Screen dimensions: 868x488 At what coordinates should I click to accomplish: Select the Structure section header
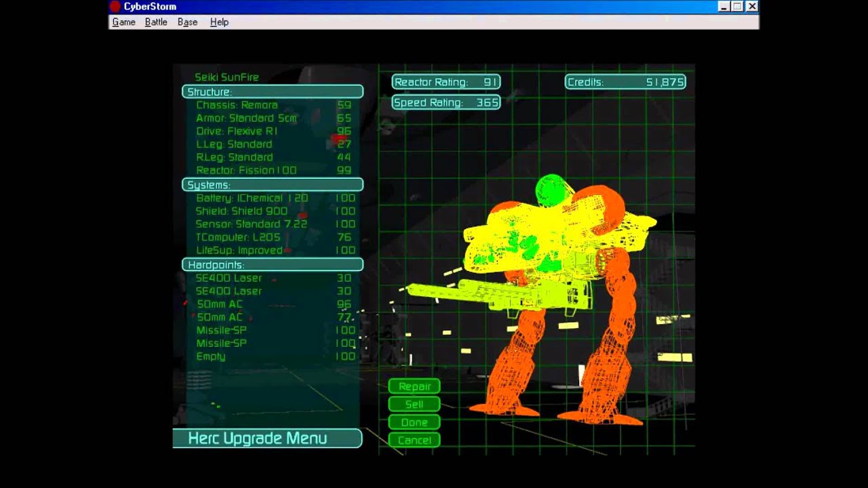pyautogui.click(x=273, y=91)
